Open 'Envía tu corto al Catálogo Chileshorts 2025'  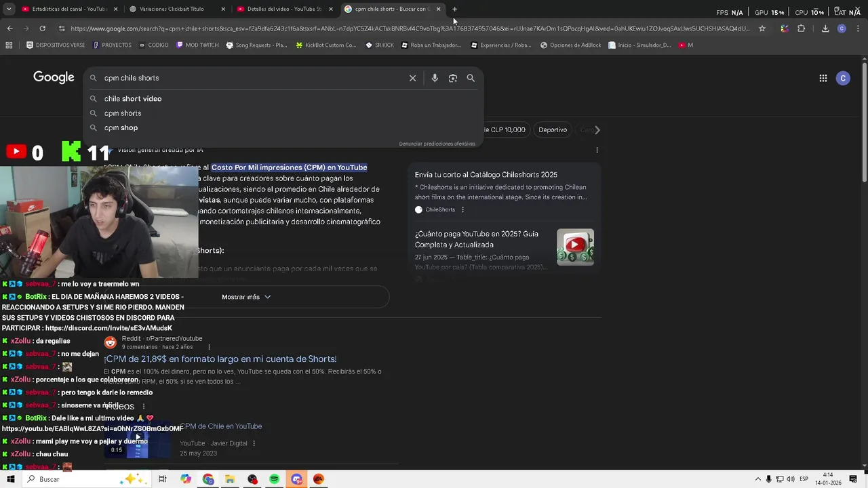click(486, 175)
